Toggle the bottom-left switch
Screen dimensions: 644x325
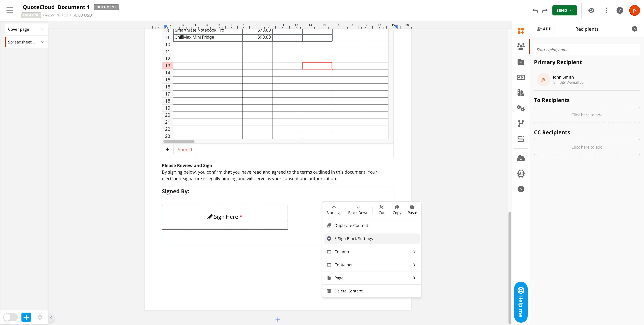[x=11, y=317]
